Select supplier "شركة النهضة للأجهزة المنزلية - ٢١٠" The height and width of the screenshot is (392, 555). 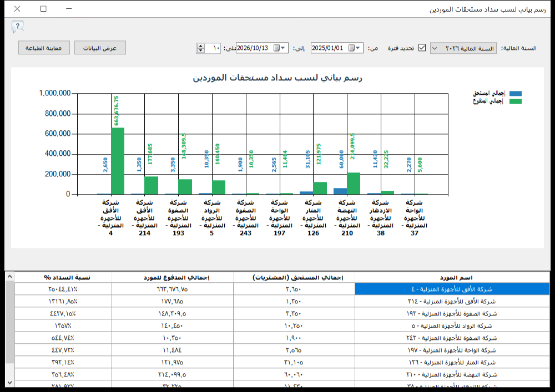point(452,375)
